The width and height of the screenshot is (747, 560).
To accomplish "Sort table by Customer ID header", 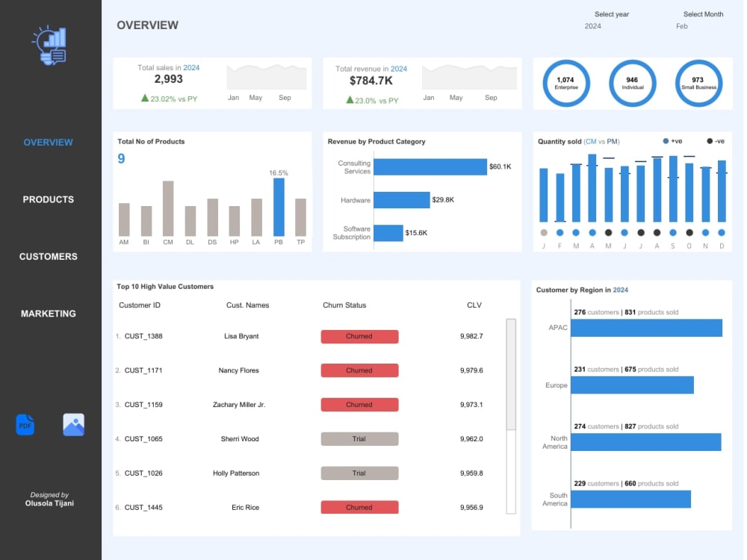I will coord(140,305).
